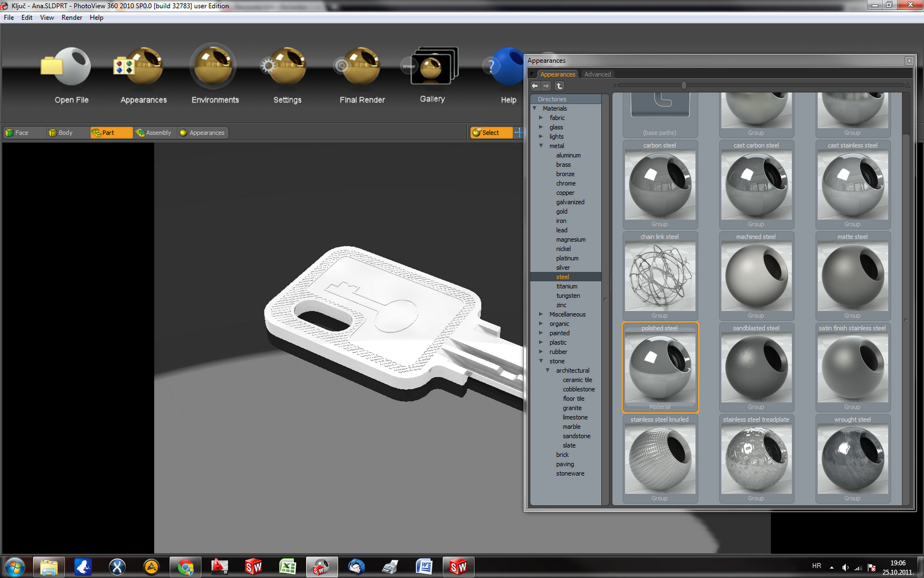Open the Render menu

pos(72,17)
